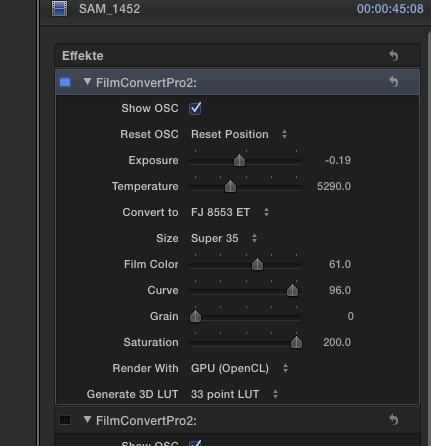
Task: Reset the second FilmConvertPro2 effect
Action: 394,420
